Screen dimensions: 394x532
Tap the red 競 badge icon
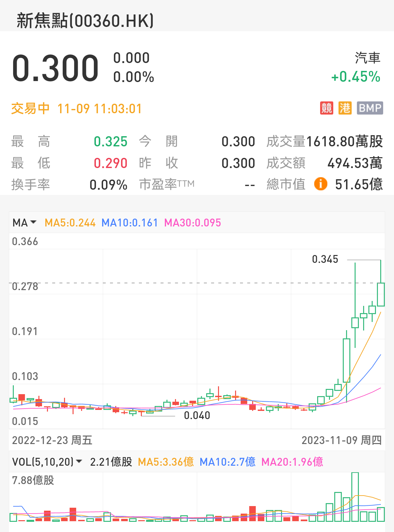(x=326, y=108)
